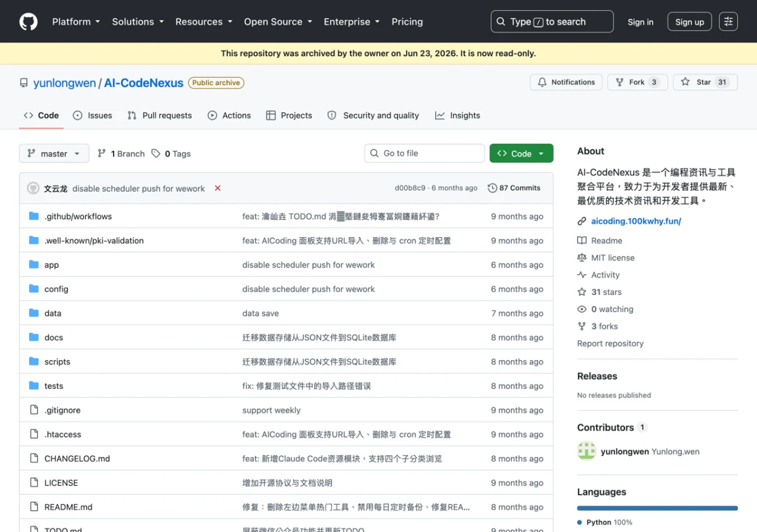Click the folder icon for data
Image resolution: width=757 pixels, height=532 pixels.
tap(34, 313)
